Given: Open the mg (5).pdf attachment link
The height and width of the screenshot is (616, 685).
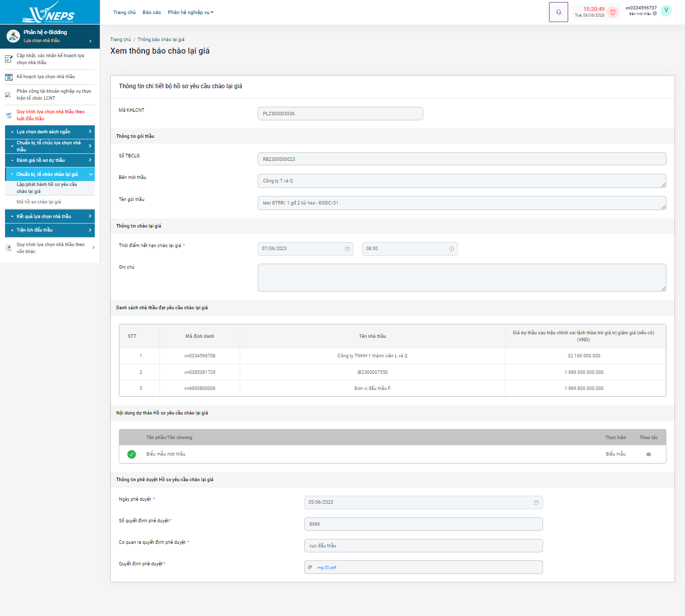Looking at the screenshot, I should [x=327, y=568].
